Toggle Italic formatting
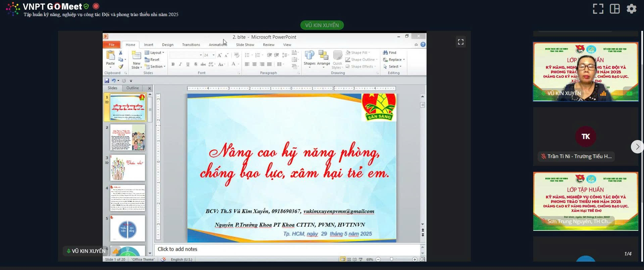This screenshot has height=270, width=644. pos(180,64)
